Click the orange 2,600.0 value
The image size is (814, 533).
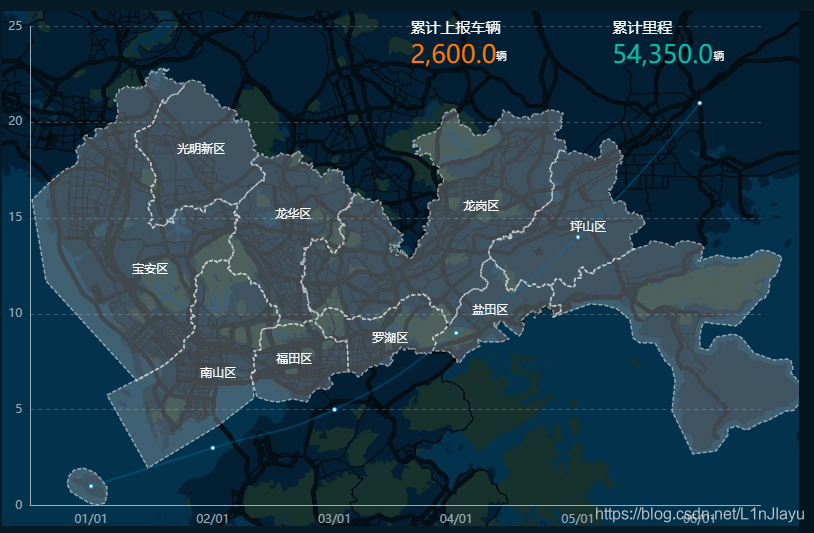(453, 54)
